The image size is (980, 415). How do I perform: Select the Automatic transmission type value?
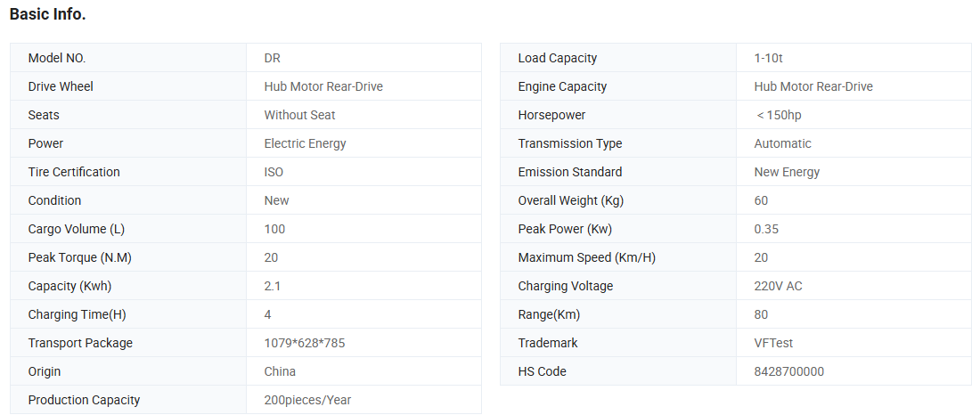782,143
